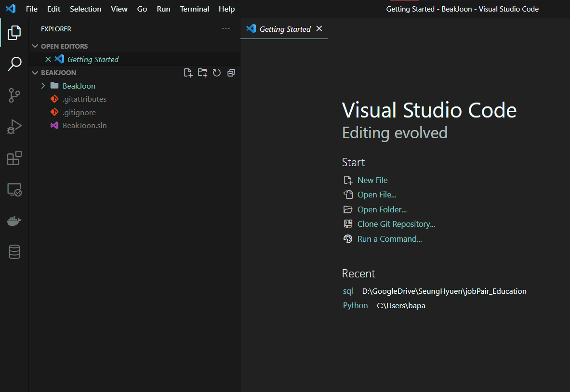570x392 pixels.
Task: Click the Open File icon under Start
Action: click(348, 195)
